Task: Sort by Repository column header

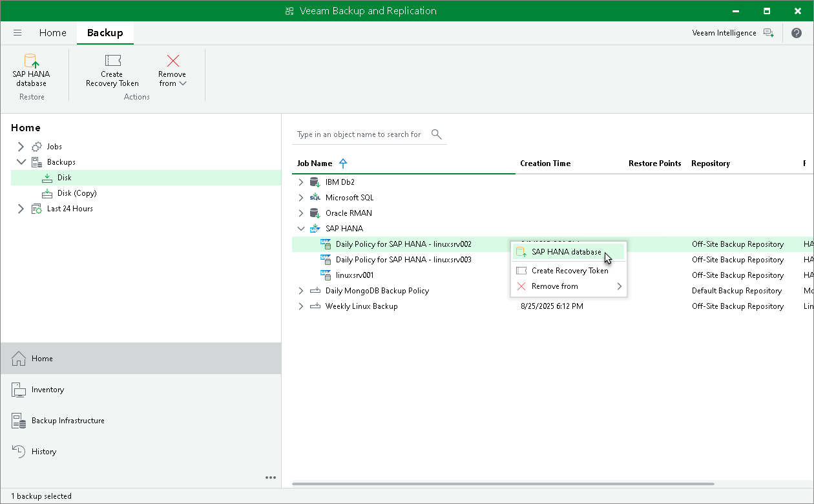Action: (710, 163)
